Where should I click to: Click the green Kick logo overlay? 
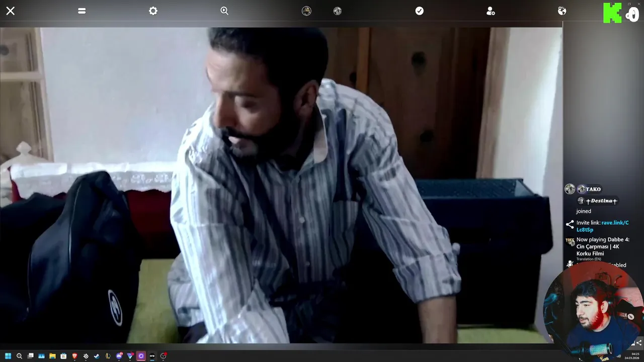(x=612, y=13)
